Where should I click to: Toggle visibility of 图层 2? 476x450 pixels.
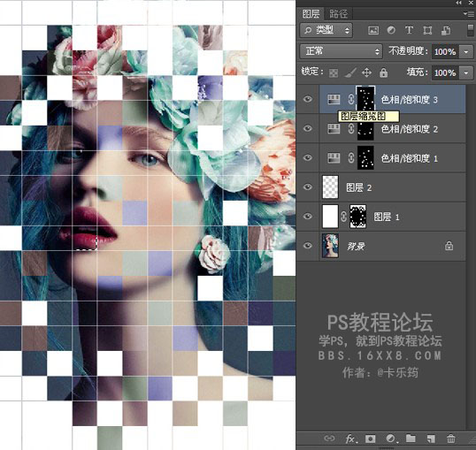[308, 187]
